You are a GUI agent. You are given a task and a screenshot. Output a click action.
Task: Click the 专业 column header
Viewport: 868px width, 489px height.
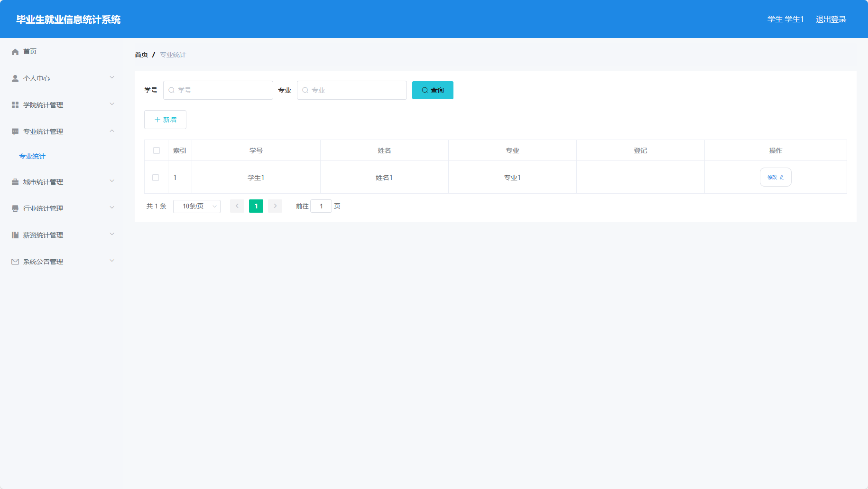pos(512,150)
